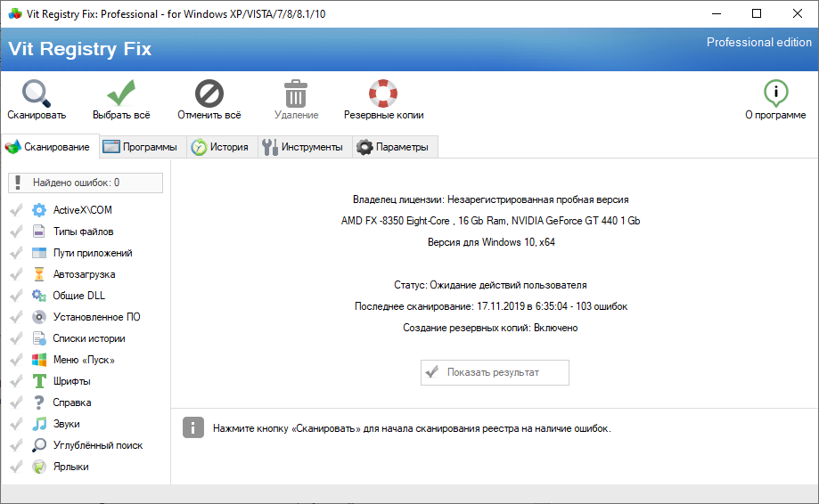This screenshot has width=819, height=504.
Task: Select the ActiveX\COM label
Action: coord(83,210)
